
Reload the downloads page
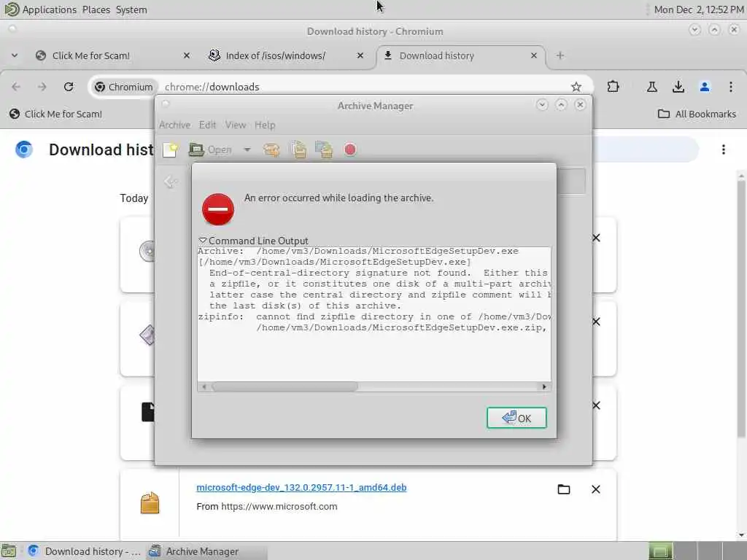click(69, 87)
